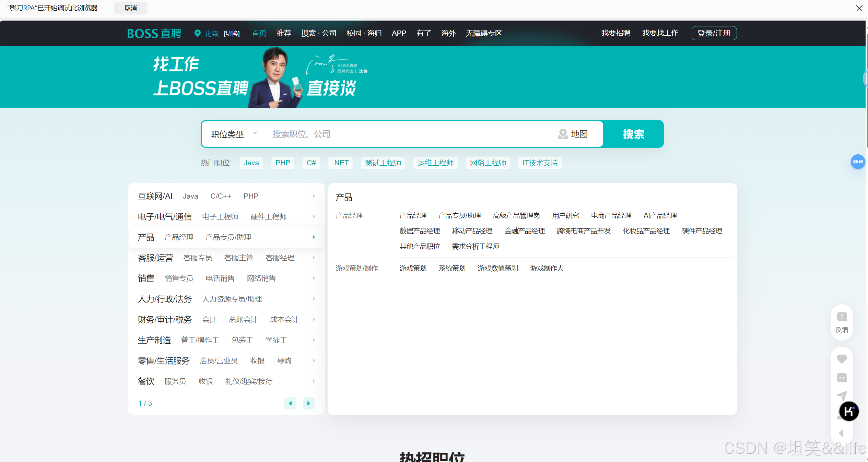Expand the 互联网/AI category arrow
This screenshot has width=868, height=462.
(x=314, y=196)
